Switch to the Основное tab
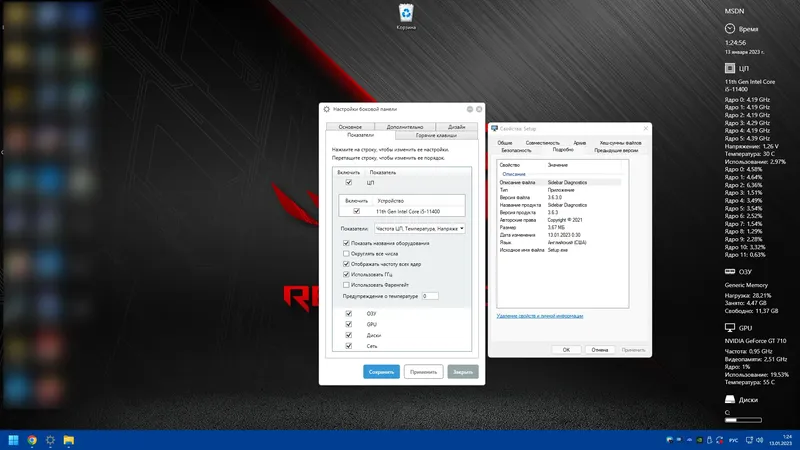 pyautogui.click(x=350, y=127)
